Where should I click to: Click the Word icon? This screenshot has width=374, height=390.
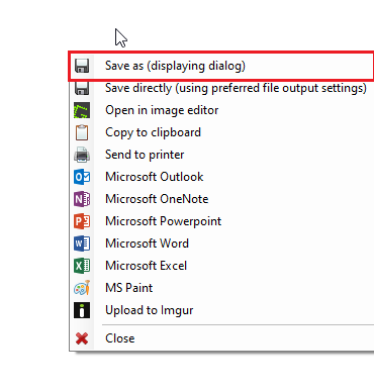(82, 243)
